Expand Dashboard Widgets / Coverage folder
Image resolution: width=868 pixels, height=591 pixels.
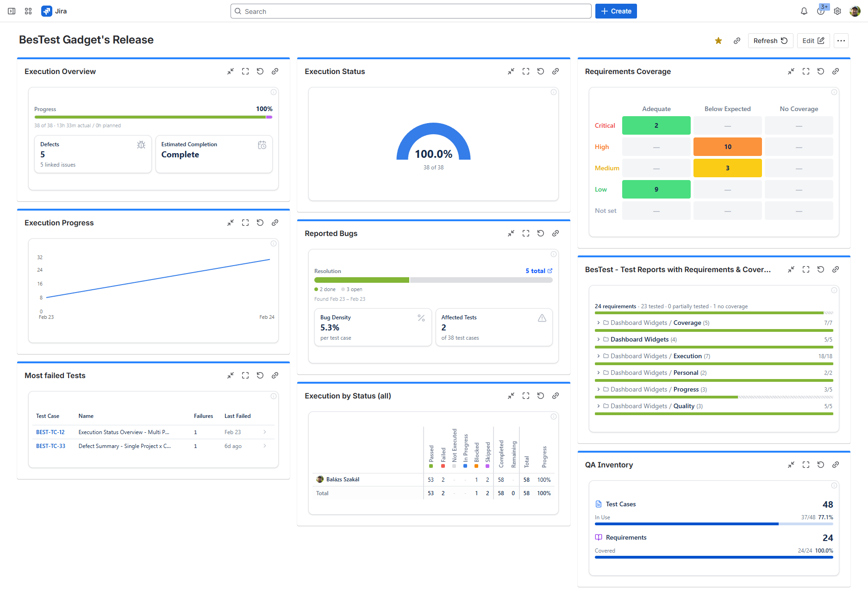pyautogui.click(x=598, y=323)
